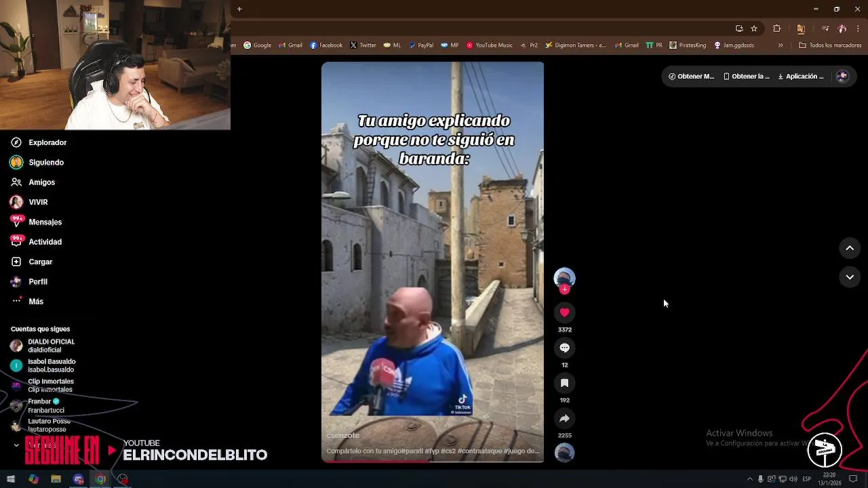Open the Twitter bookmark

(363, 45)
